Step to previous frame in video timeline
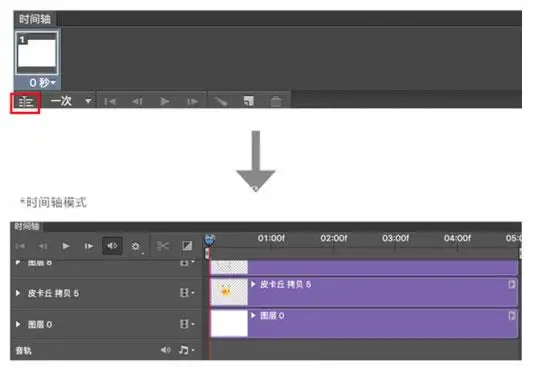 click(x=43, y=246)
